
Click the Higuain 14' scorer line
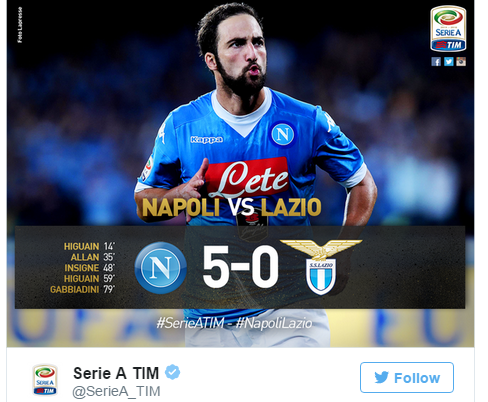pyautogui.click(x=89, y=246)
